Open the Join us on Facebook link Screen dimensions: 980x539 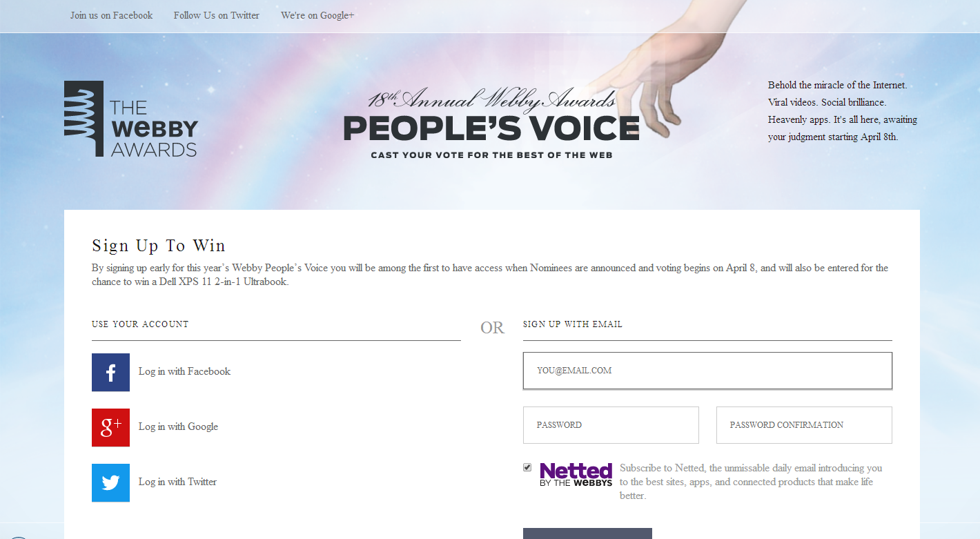(111, 15)
